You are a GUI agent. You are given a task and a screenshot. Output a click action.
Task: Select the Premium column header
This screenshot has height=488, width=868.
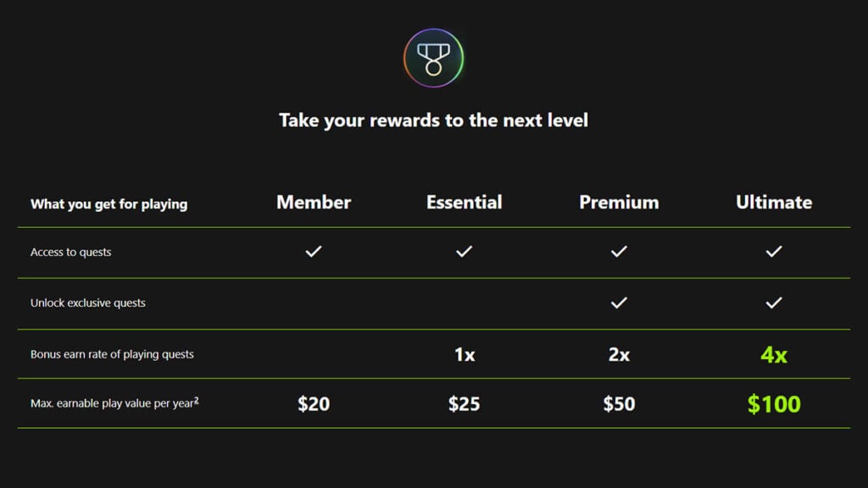(619, 202)
